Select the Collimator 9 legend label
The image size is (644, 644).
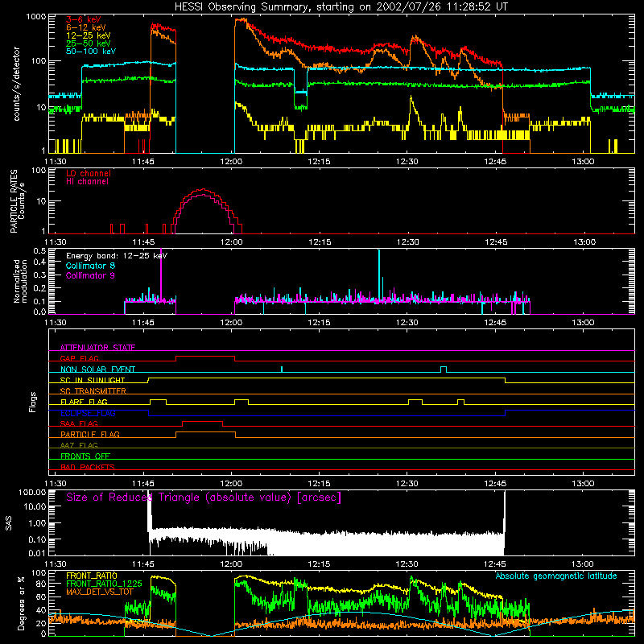tap(90, 275)
